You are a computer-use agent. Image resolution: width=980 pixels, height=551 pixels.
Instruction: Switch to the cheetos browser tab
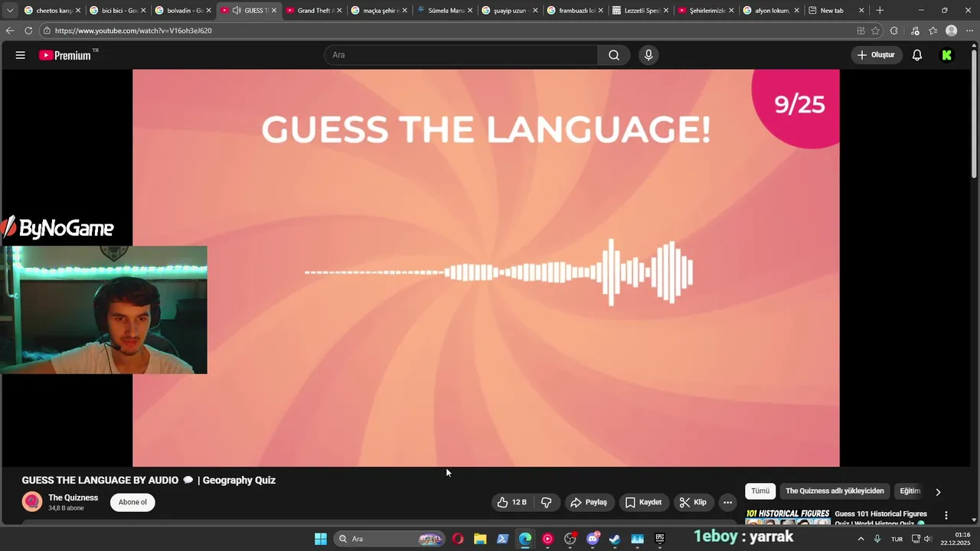click(x=51, y=11)
